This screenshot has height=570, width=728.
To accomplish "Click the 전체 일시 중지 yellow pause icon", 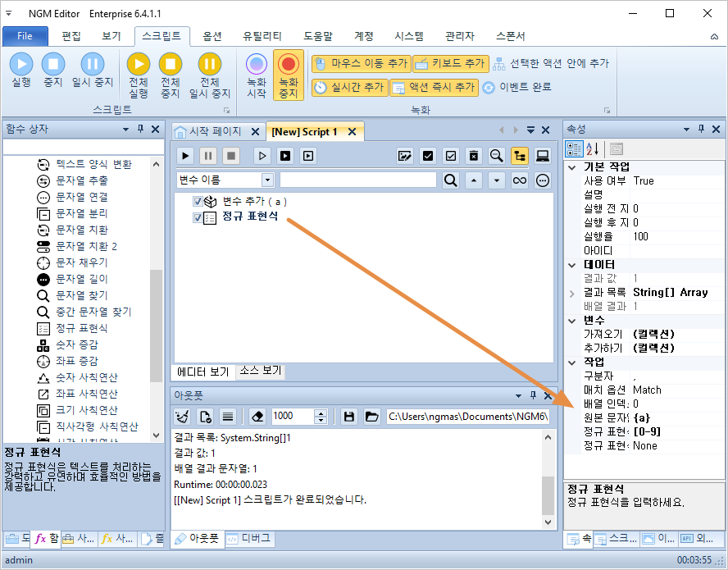I will click(x=210, y=64).
